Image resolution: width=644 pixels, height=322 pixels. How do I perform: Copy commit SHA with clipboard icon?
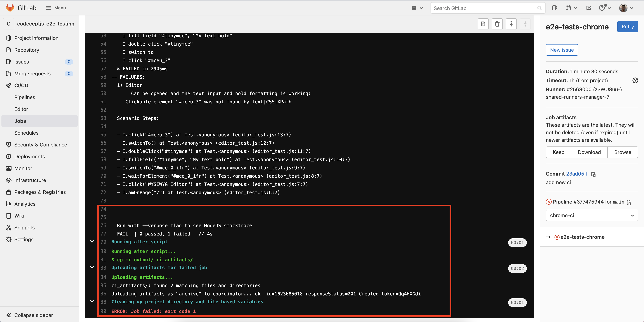coord(593,174)
